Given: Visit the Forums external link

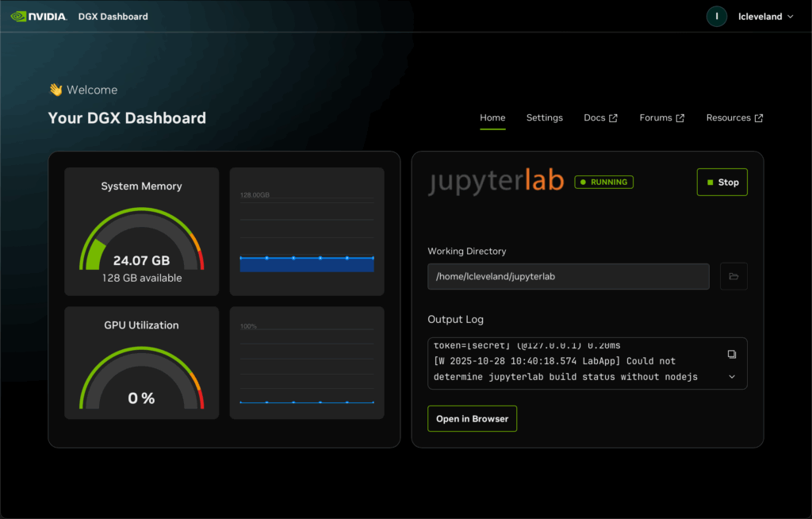Looking at the screenshot, I should tap(661, 117).
